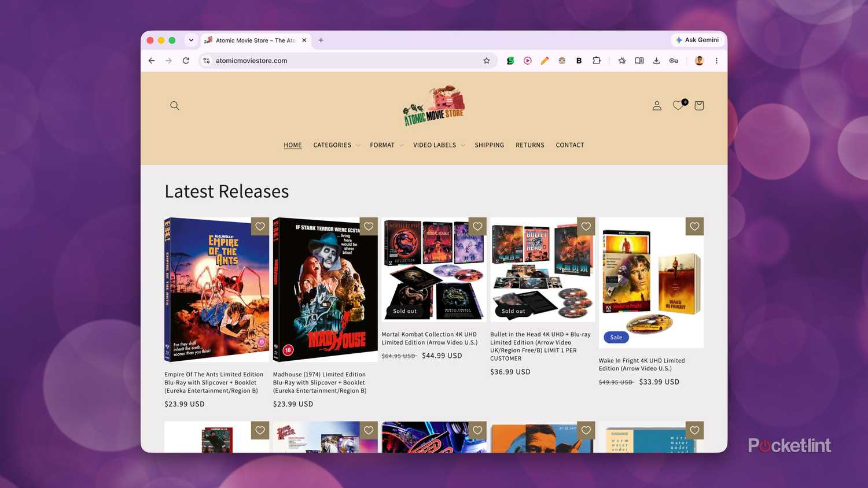Add Empire Of The Ants to wishlist

(x=260, y=227)
